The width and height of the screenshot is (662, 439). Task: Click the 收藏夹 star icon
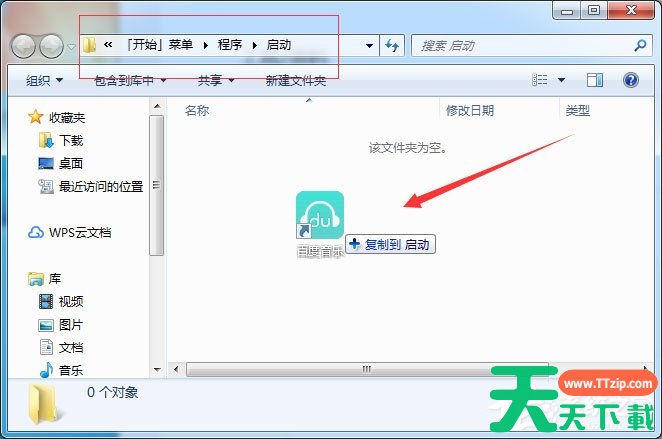35,117
